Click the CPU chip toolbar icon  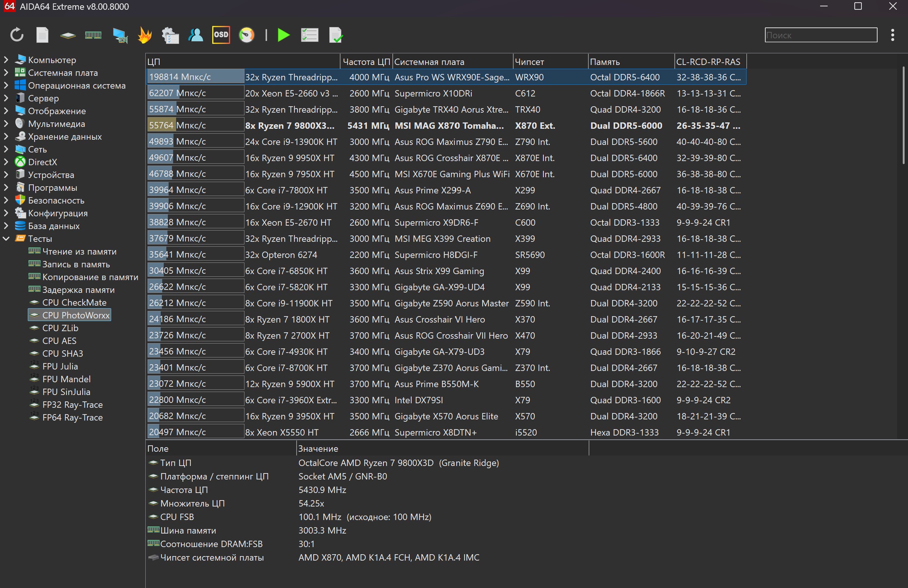click(68, 36)
